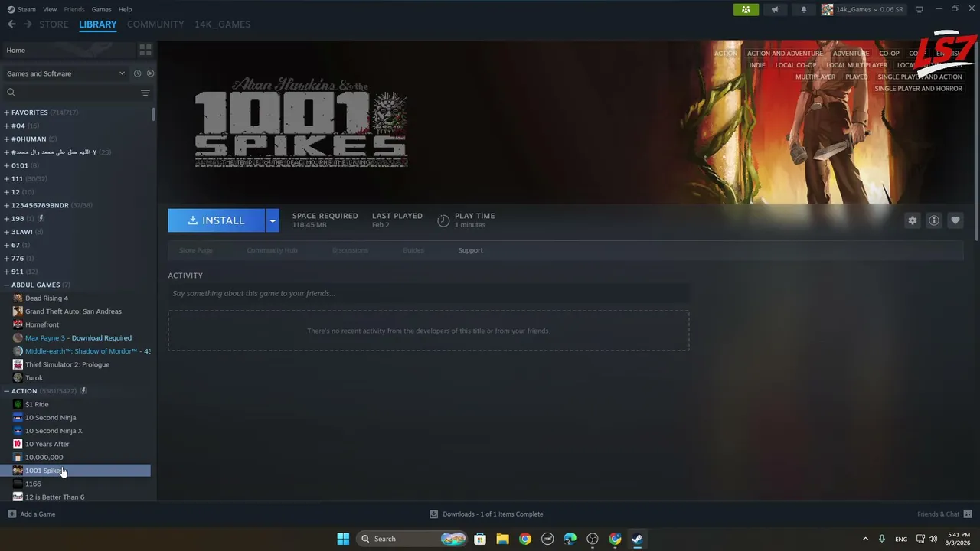
Task: Switch to the COMMUNITY tab
Action: (x=155, y=24)
